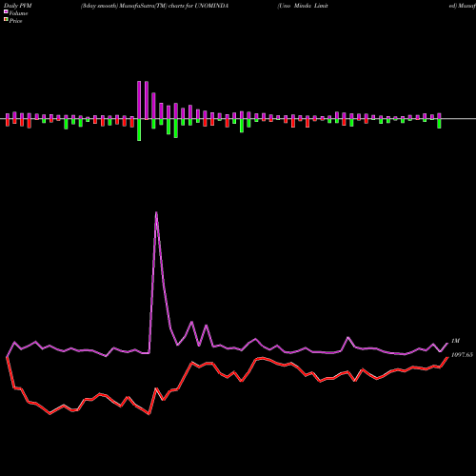Click the red price line's right endpoint
Image resolution: width=476 pixels, height=476 pixels.
coord(447,357)
